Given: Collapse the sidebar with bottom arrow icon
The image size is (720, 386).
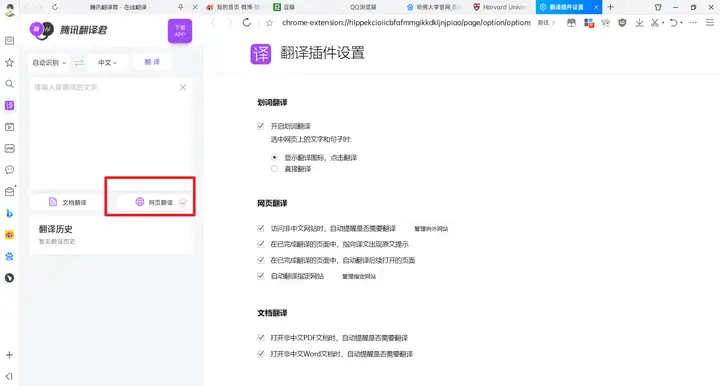Looking at the screenshot, I should pos(9,376).
